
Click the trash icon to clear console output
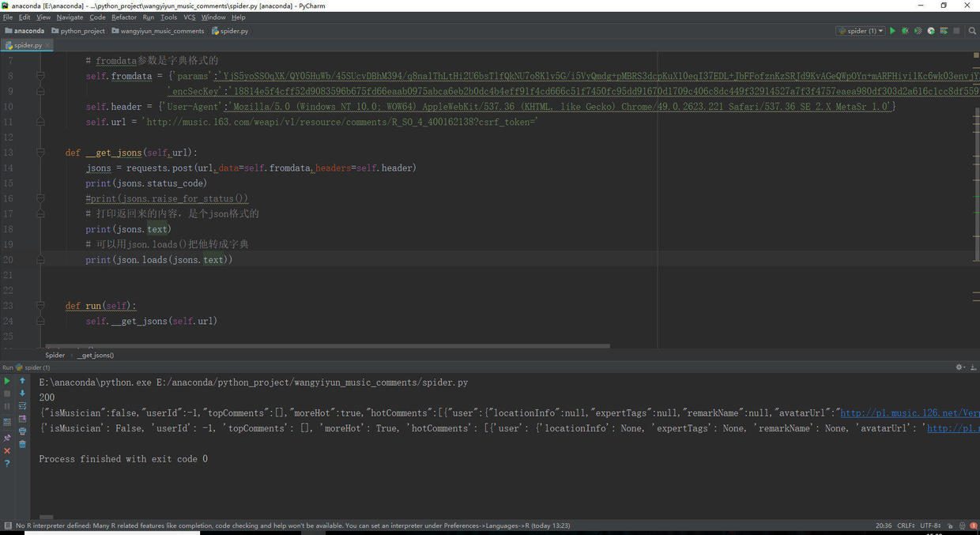pos(22,444)
